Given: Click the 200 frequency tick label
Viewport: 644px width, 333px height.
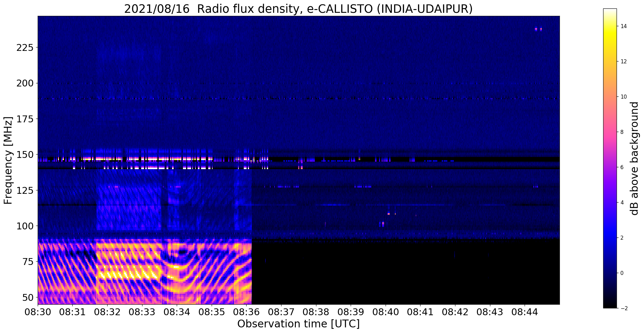Looking at the screenshot, I should [25, 83].
